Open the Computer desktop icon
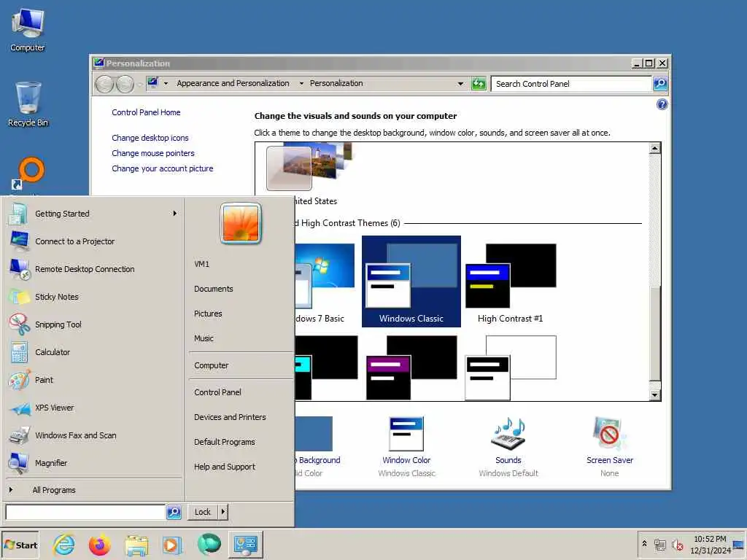Image resolution: width=747 pixels, height=560 pixels. [28, 30]
